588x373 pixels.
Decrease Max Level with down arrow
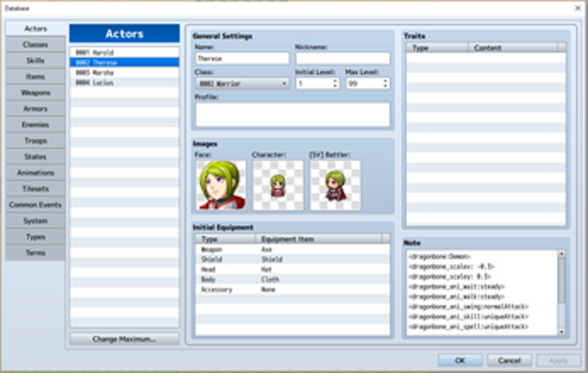click(x=385, y=87)
